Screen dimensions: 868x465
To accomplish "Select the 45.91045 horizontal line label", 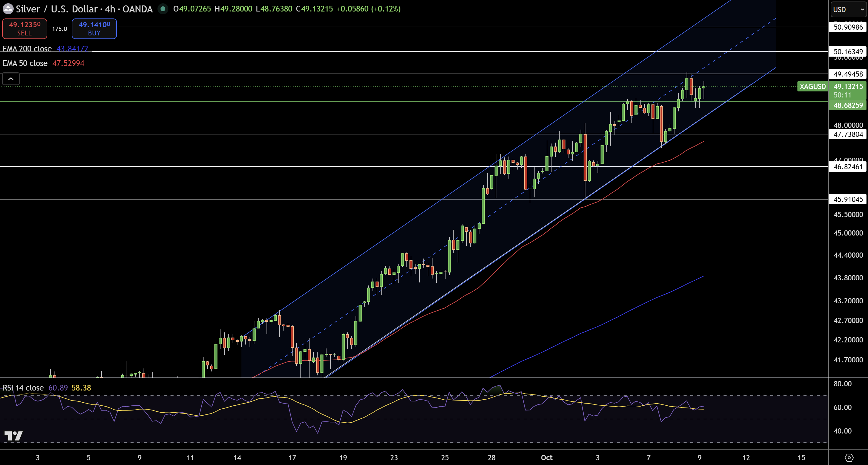I will pyautogui.click(x=848, y=199).
